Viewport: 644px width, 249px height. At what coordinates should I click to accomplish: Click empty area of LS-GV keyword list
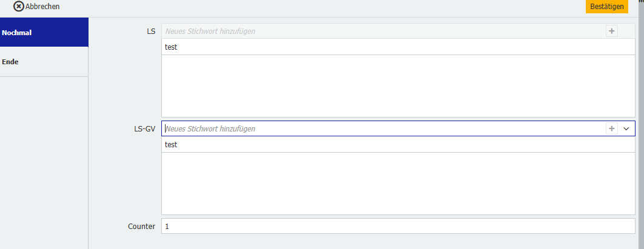click(x=398, y=183)
